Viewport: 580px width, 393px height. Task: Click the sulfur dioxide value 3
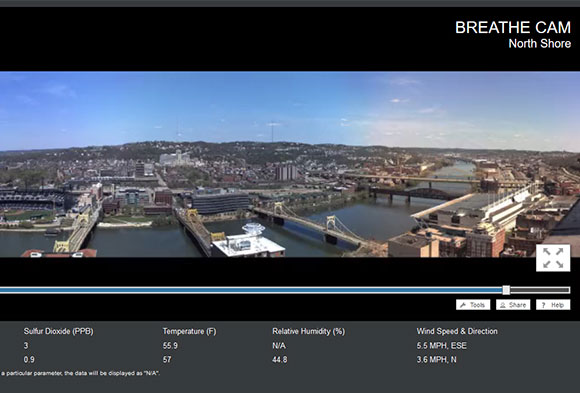pyautogui.click(x=26, y=346)
